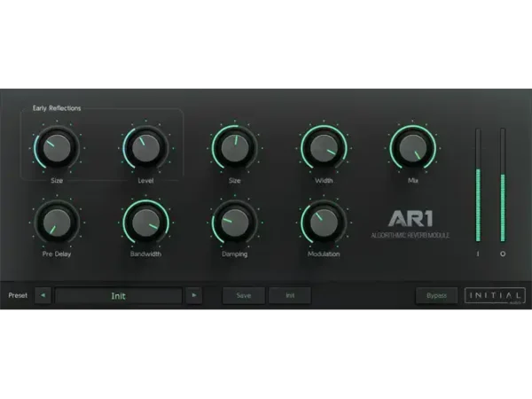
Task: Click the Modulation knob
Action: (x=324, y=223)
